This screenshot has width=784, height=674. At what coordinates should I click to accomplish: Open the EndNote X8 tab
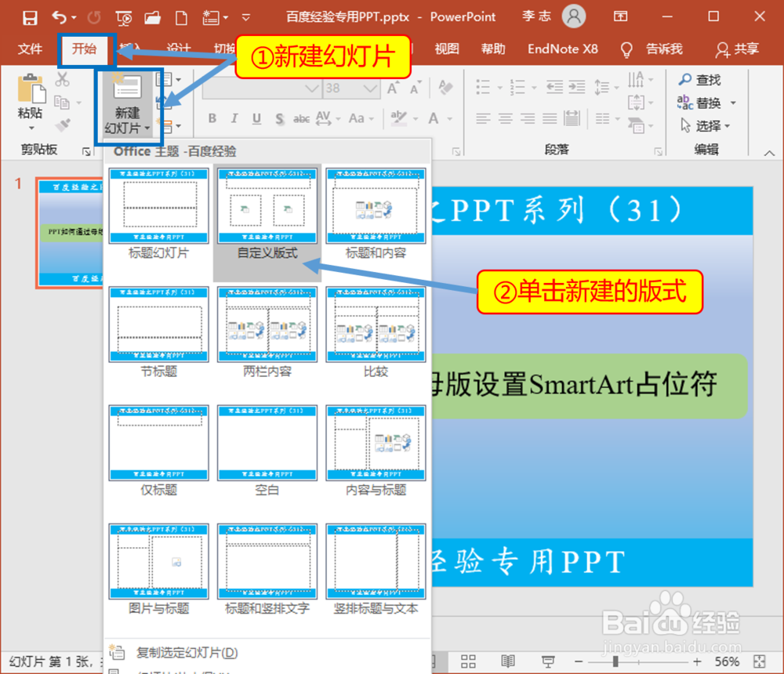pyautogui.click(x=562, y=49)
